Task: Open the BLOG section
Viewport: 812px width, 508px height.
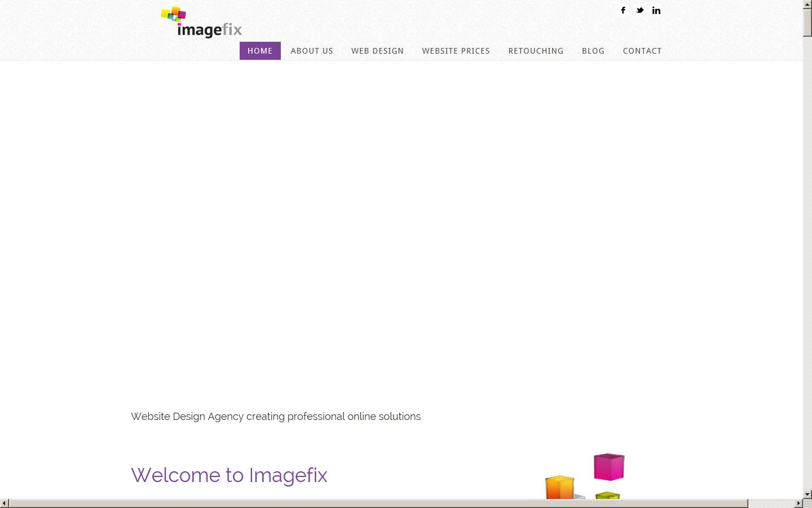Action: (x=593, y=51)
